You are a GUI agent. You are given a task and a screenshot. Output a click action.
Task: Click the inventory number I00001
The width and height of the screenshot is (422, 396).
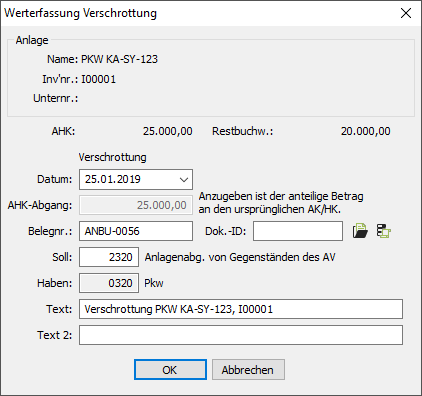coord(99,79)
